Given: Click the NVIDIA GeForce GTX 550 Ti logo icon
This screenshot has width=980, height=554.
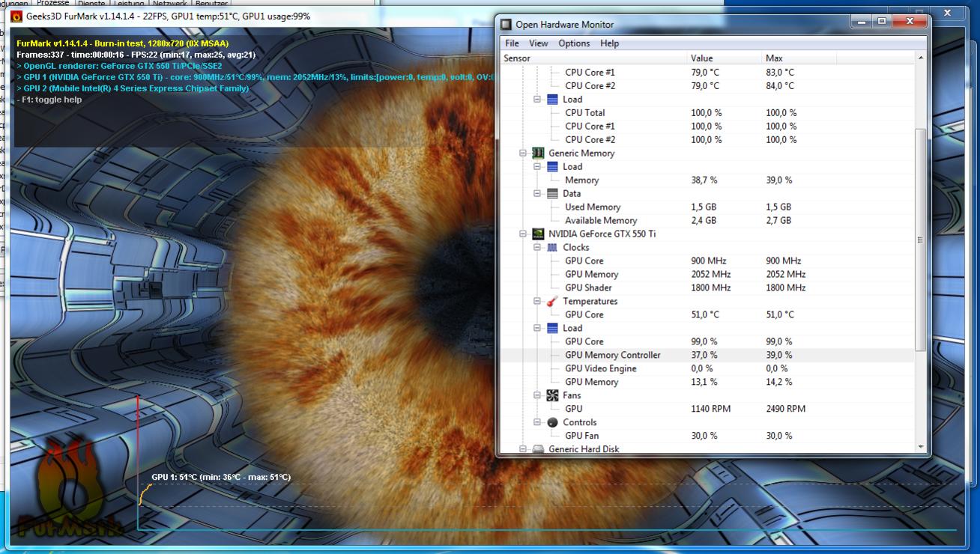Looking at the screenshot, I should pyautogui.click(x=538, y=234).
